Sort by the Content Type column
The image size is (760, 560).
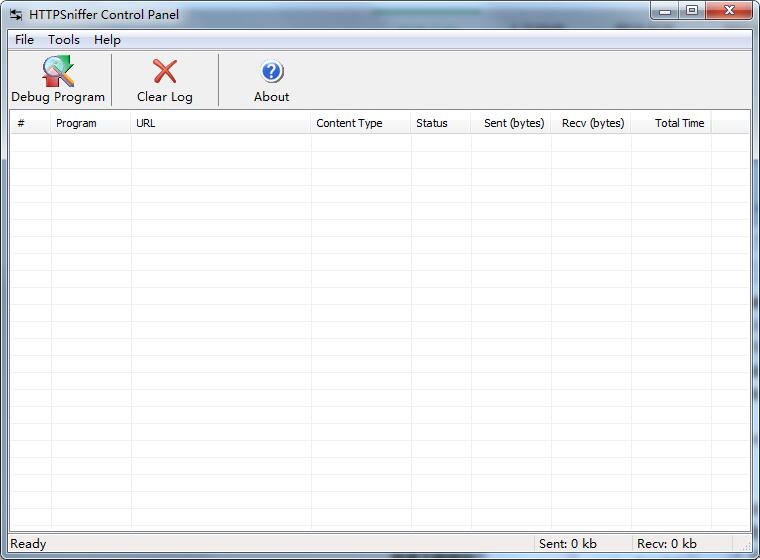click(x=360, y=123)
